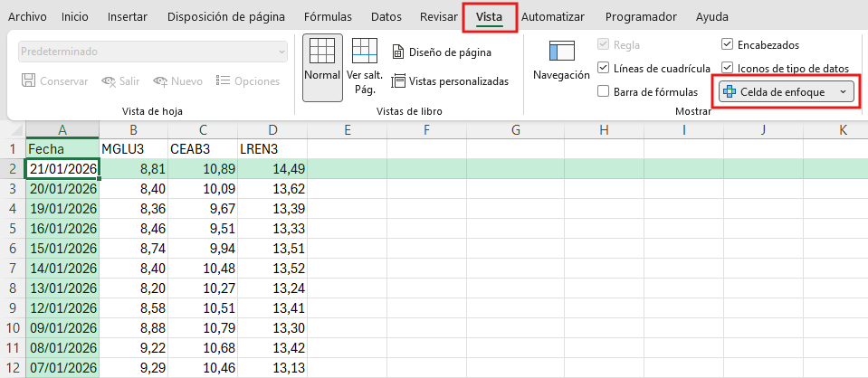Select the Vista tab
Screen dimensions: 868x378
(489, 16)
